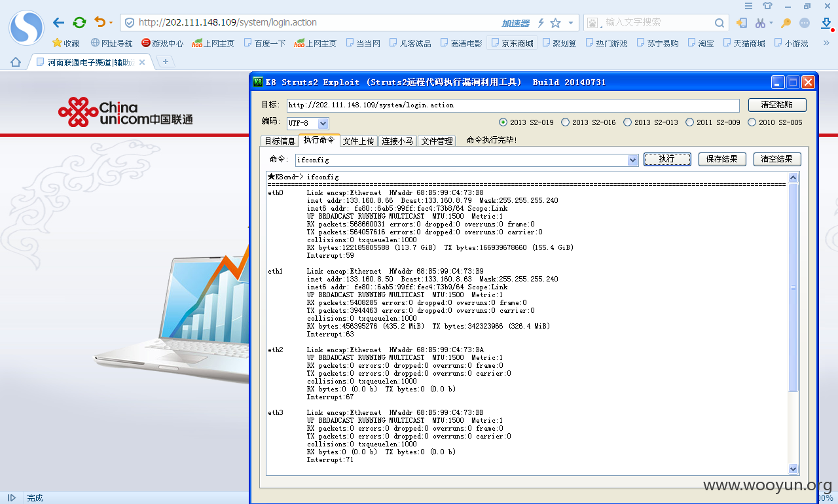Click the output scrollbar up arrow
Screen dimensions: 838x504
793,177
